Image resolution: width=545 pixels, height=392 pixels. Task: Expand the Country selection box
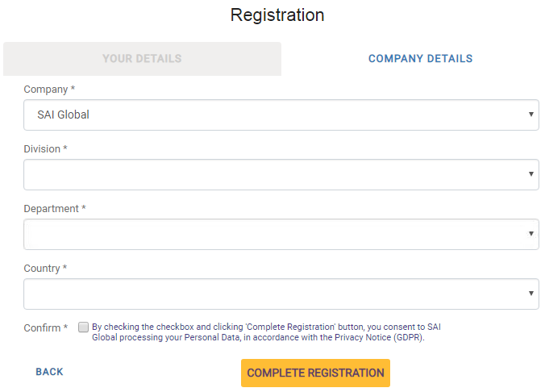[x=274, y=294]
